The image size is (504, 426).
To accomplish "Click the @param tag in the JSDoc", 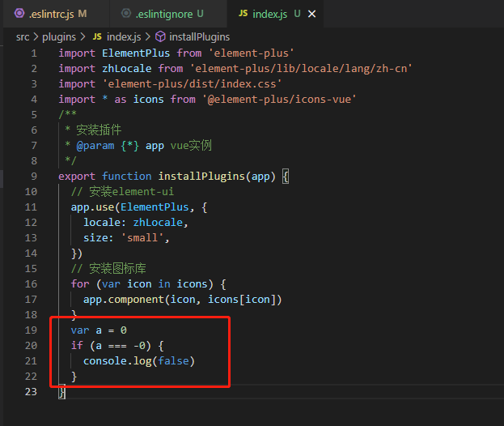I will coord(95,146).
